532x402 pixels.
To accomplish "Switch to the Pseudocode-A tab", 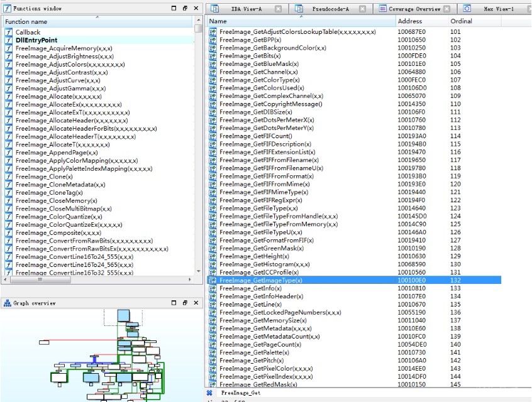I will [331, 9].
